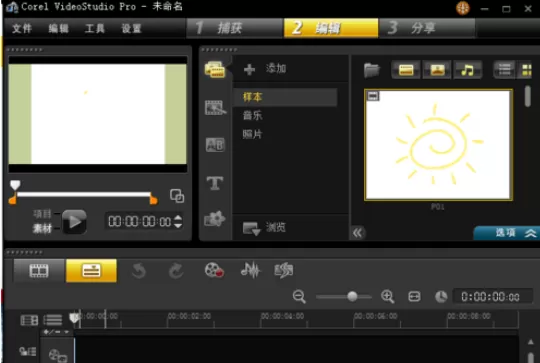540x363 pixels.
Task: Open the sound mixer icon
Action: pos(250,270)
